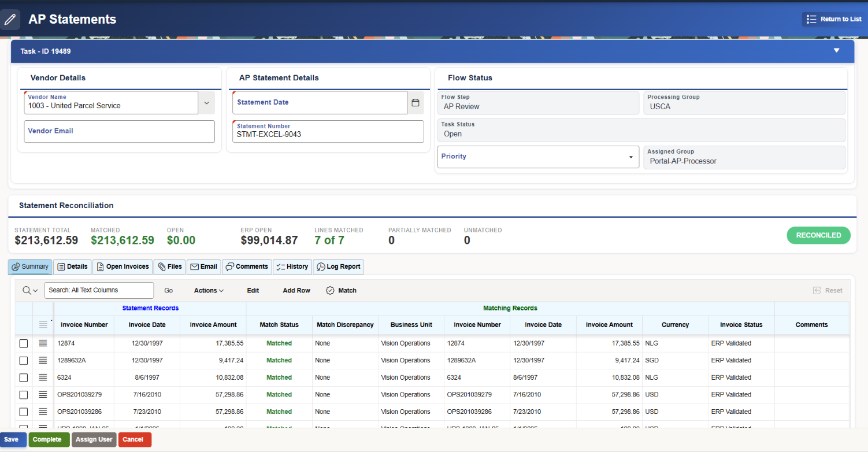
Task: Open the Statement Date calendar picker icon
Action: (416, 102)
